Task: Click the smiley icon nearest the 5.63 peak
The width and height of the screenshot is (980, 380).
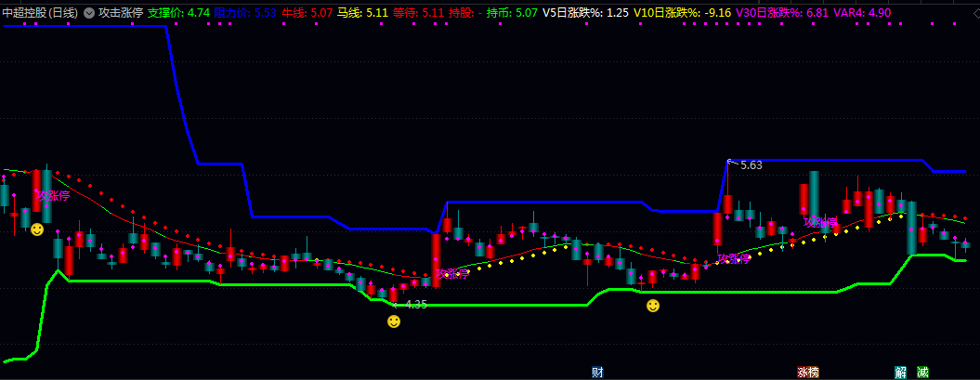Action: 652,306
